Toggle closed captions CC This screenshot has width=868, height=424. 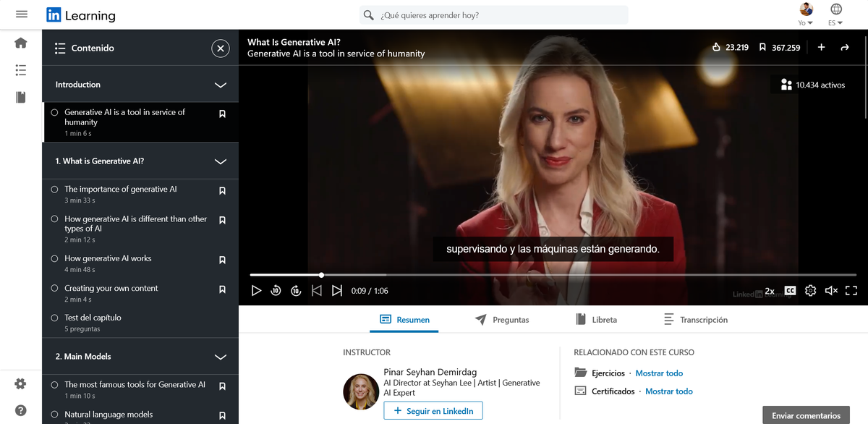[790, 291]
